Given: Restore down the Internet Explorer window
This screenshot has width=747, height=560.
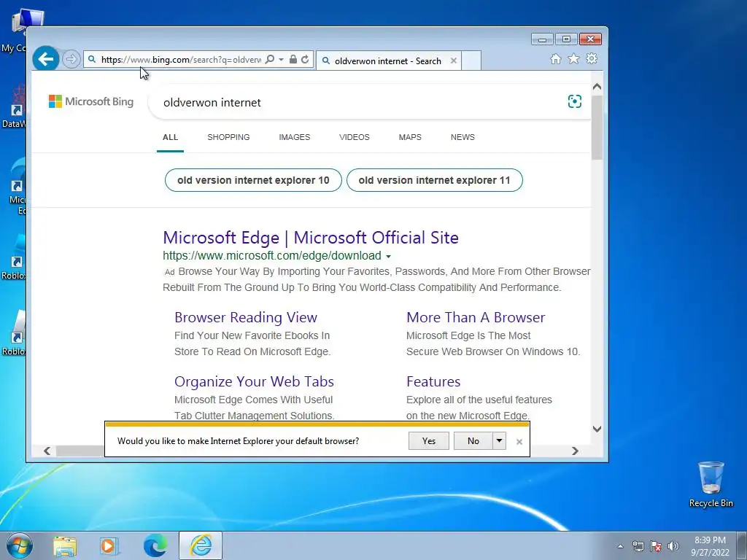Looking at the screenshot, I should [566, 39].
